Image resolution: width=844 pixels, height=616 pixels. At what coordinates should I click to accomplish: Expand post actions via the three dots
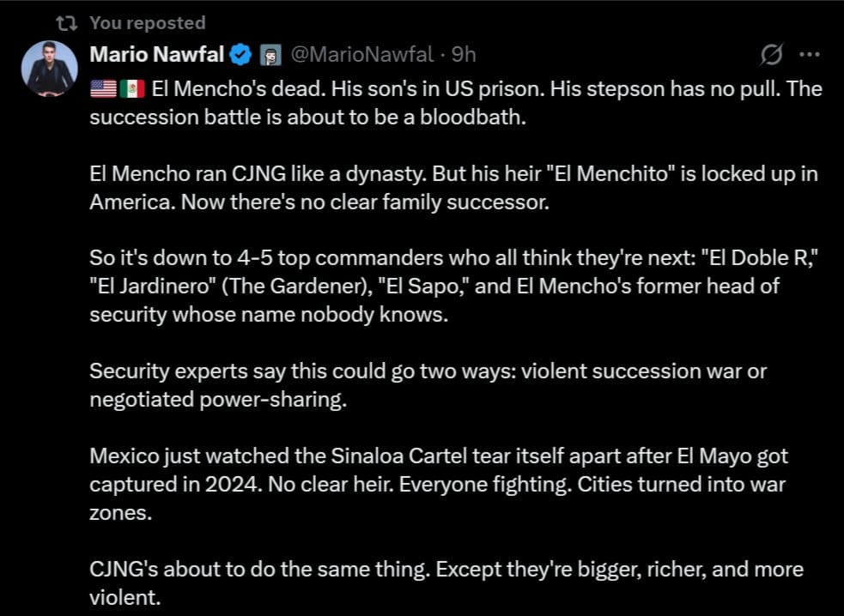(808, 53)
